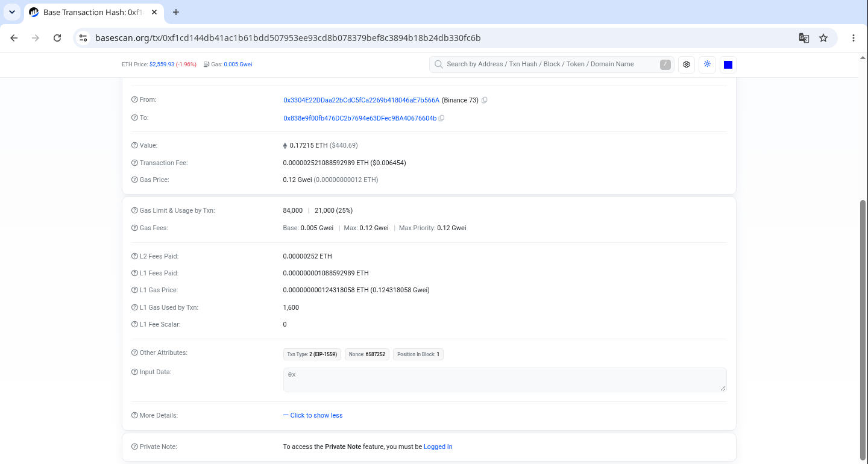The image size is (868, 464).
Task: Click the Txn Type 2 (EIP-1559) badge
Action: click(312, 354)
